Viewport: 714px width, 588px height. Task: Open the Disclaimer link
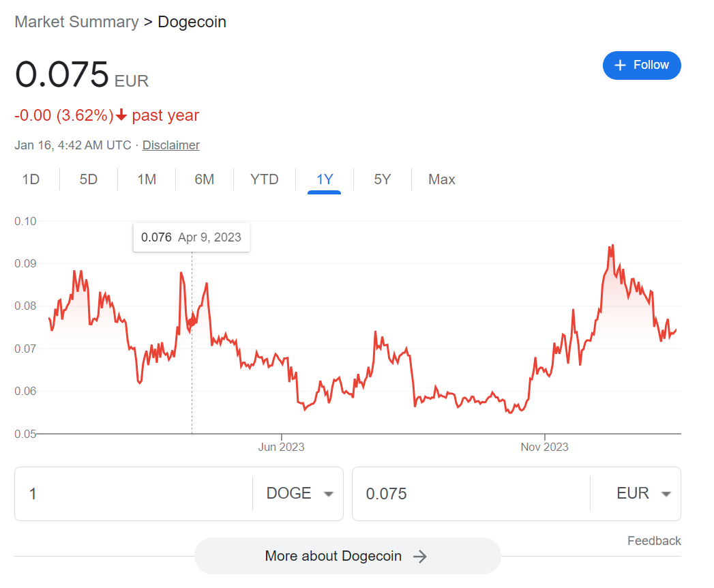[x=170, y=145]
